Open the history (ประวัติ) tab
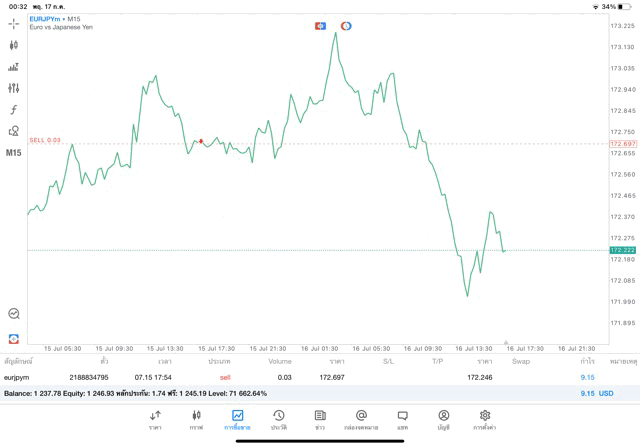Screen dimensions: 640x447 (279, 420)
